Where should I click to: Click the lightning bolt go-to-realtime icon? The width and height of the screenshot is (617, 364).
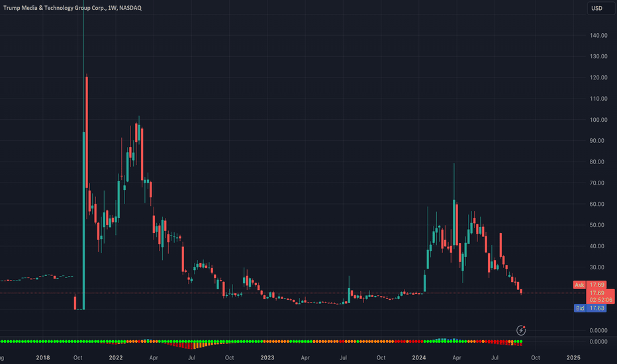pyautogui.click(x=521, y=330)
